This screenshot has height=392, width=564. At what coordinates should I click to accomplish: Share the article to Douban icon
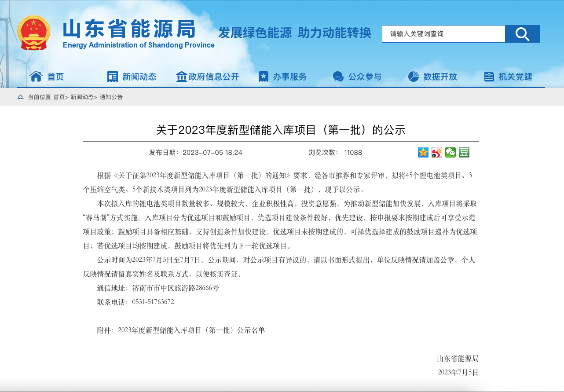[x=464, y=152]
